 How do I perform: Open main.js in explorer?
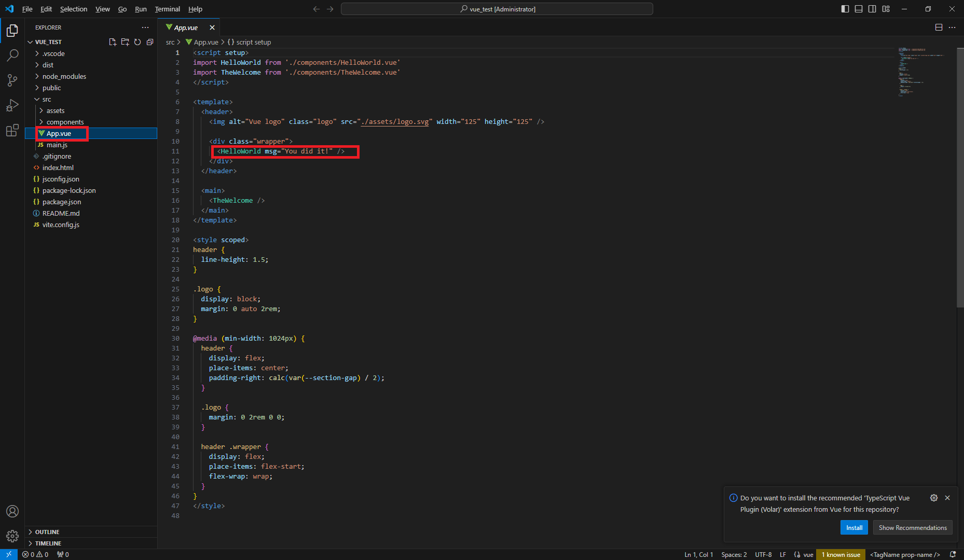pos(57,145)
